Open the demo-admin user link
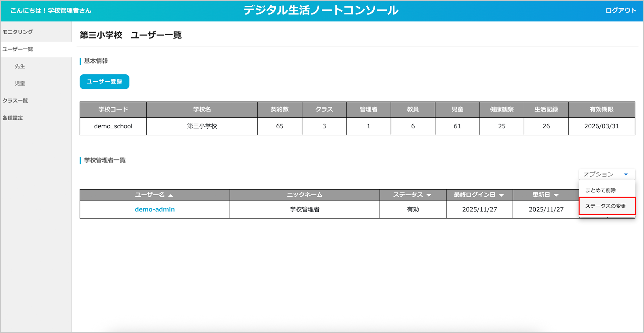This screenshot has height=333, width=644. coord(155,209)
